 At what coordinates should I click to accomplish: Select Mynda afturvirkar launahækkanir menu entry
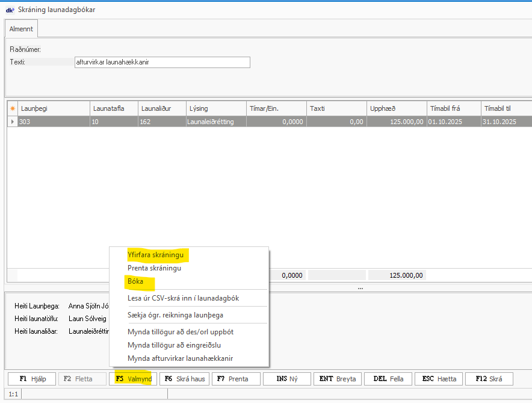click(180, 358)
